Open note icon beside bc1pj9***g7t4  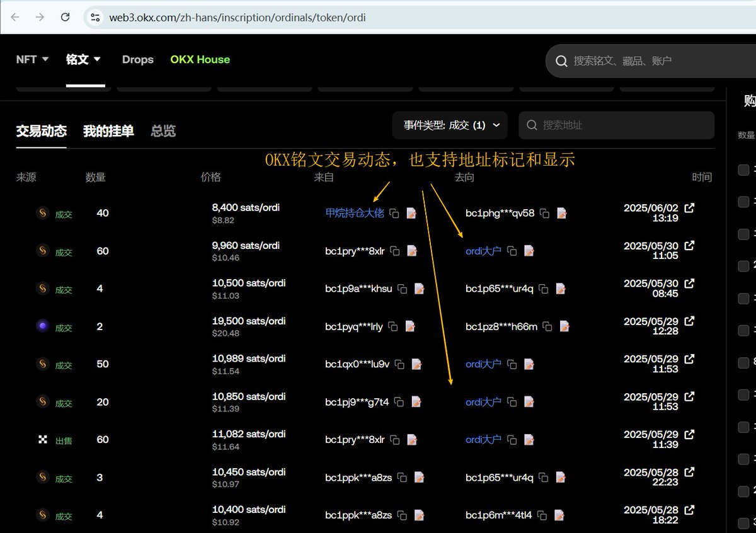pos(416,402)
